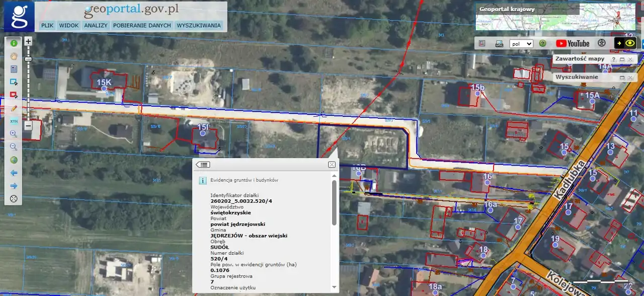Click the green help question icon
644x296 pixels.
(x=543, y=43)
